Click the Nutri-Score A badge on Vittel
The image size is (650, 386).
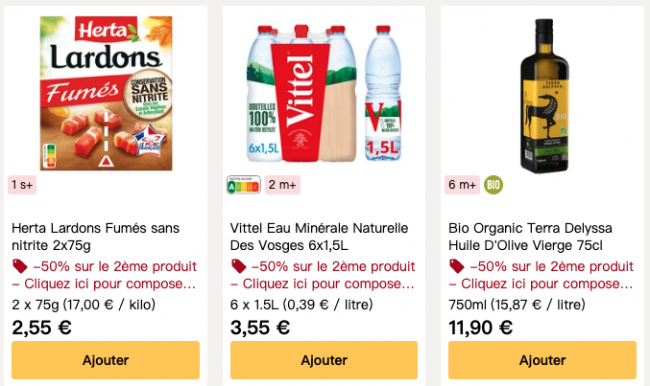pyautogui.click(x=244, y=185)
